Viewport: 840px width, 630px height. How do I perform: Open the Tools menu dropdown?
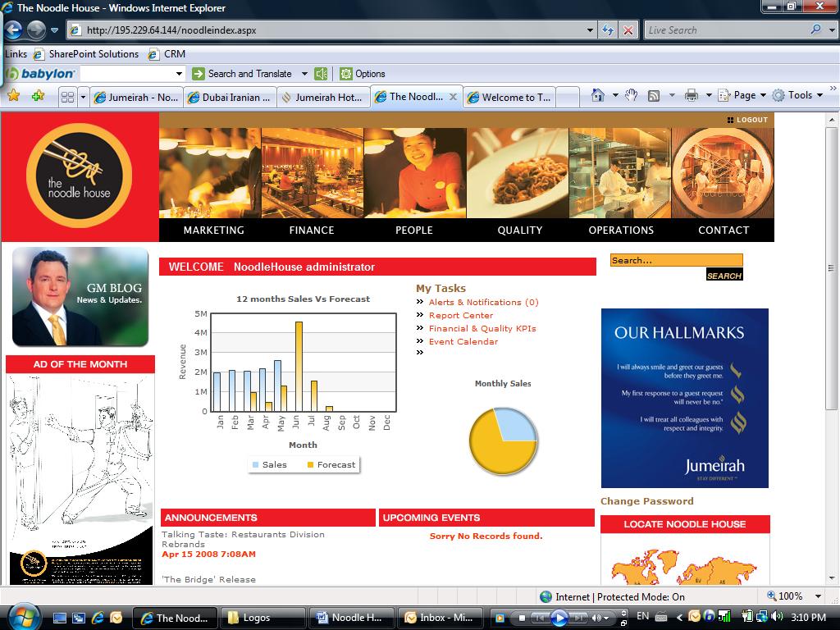coord(797,95)
